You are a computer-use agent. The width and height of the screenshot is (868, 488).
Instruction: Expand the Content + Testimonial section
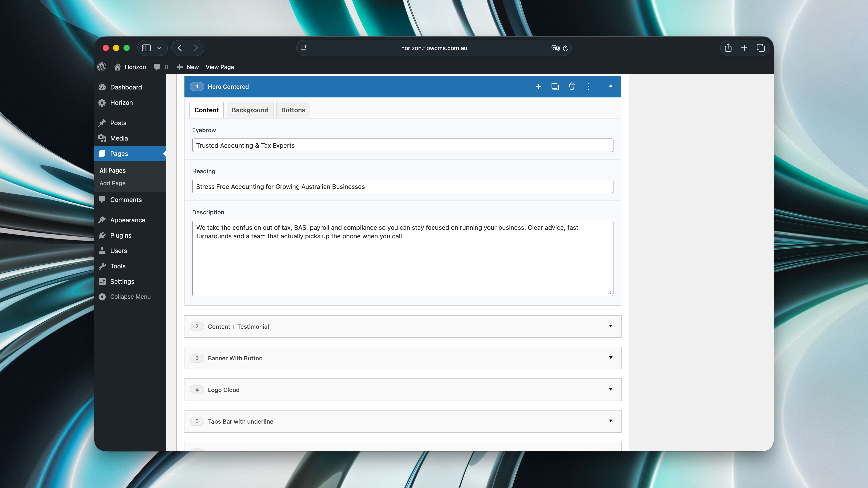coord(610,326)
